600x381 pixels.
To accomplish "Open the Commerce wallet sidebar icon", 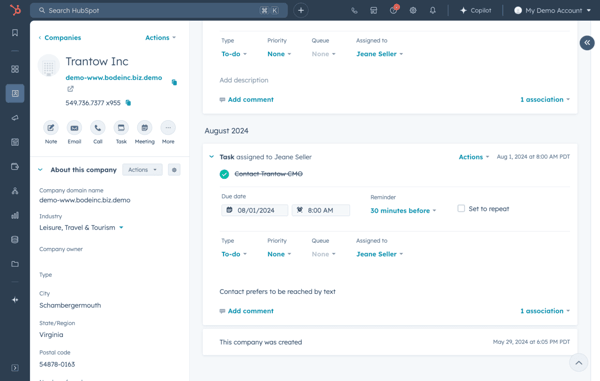I will point(15,167).
